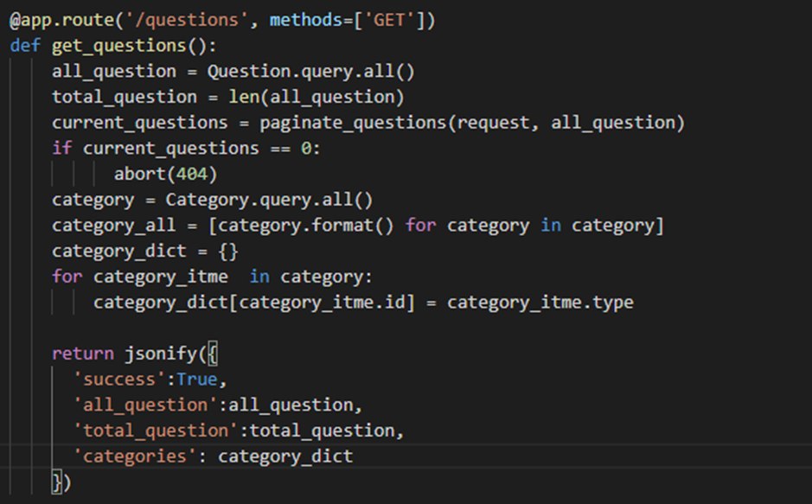Click the True value
The image size is (812, 504).
(x=197, y=380)
